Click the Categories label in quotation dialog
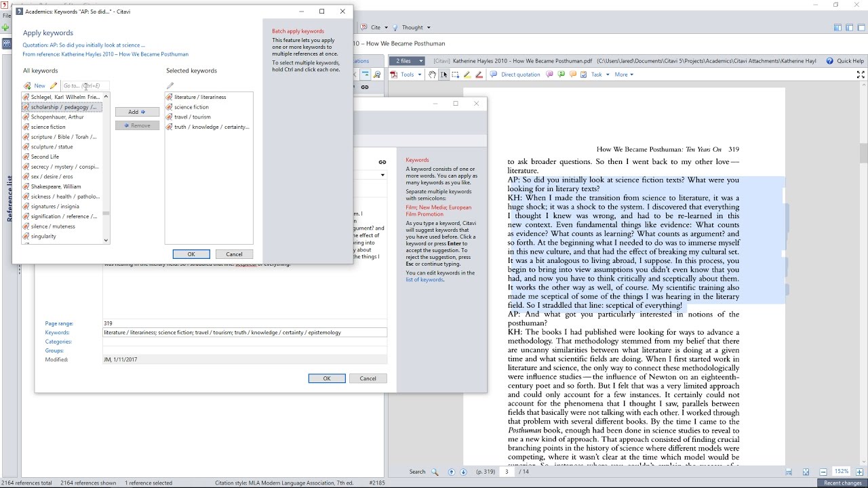868x488 pixels. [x=59, y=342]
